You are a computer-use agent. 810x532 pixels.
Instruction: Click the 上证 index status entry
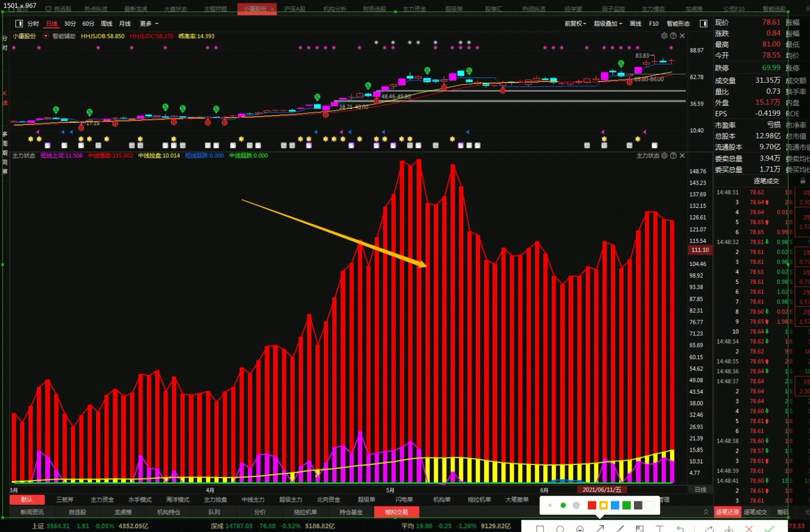pos(90,526)
